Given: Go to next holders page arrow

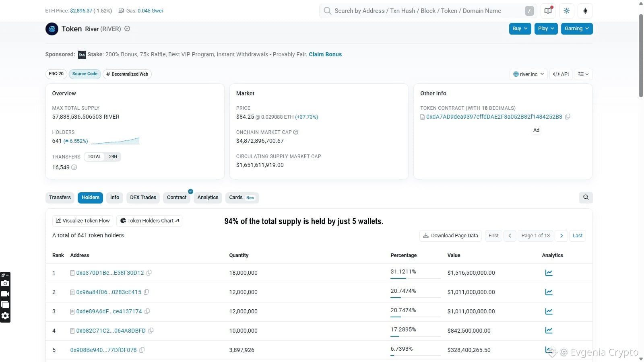Looking at the screenshot, I should 561,236.
